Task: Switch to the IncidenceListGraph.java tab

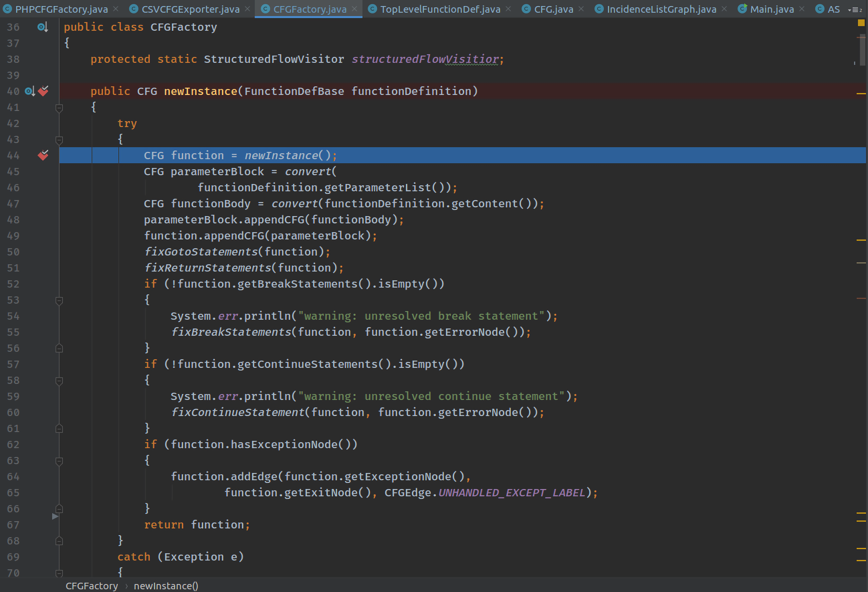Action: [x=661, y=9]
